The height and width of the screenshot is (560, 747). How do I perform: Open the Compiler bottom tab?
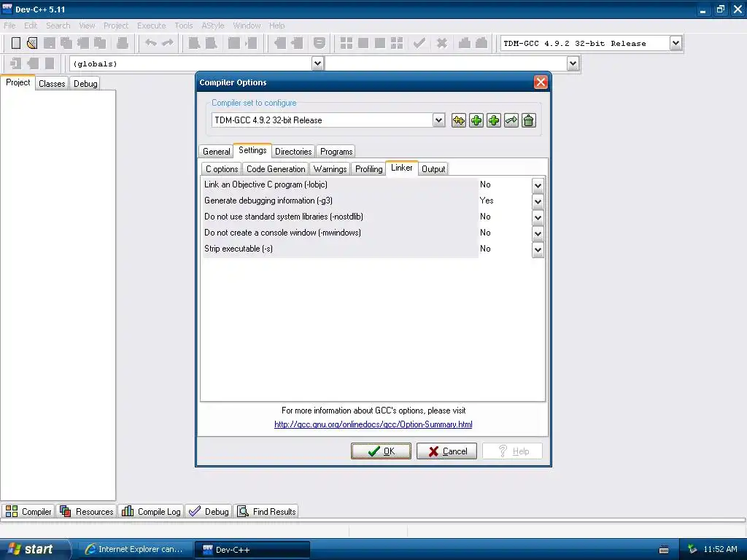coord(28,511)
